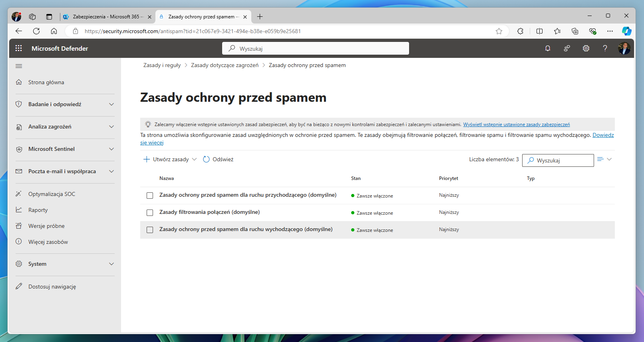
Task: Open Dowiedz się więcej link
Action: [603, 135]
